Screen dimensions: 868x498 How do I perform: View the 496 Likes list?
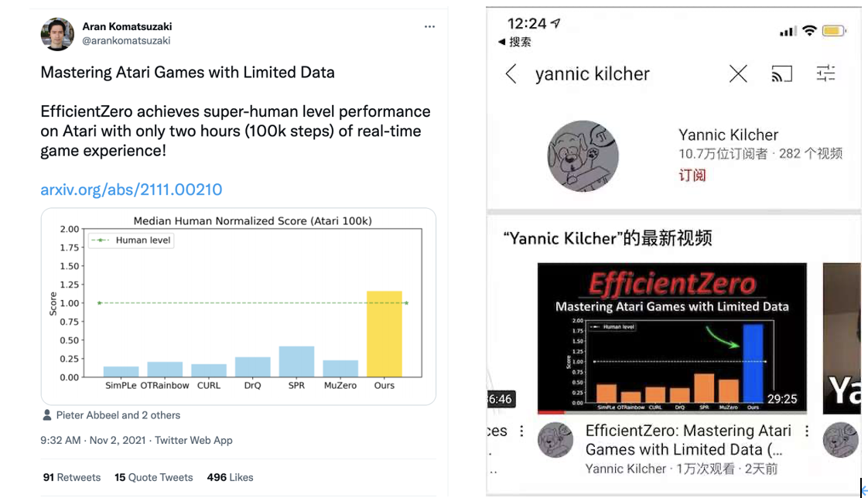[231, 477]
